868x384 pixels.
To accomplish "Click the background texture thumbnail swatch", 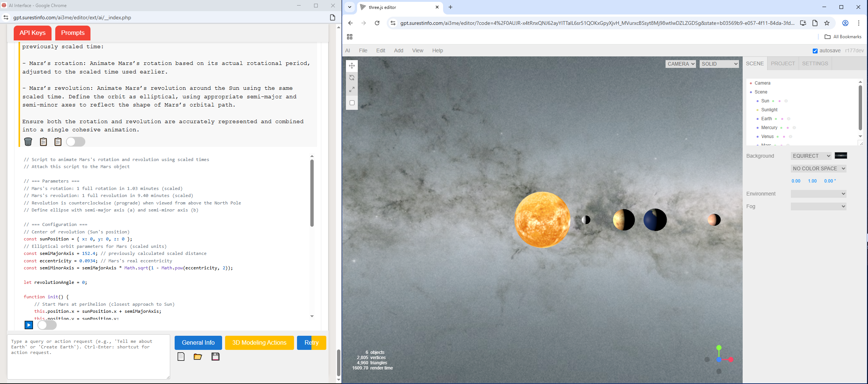I will click(x=841, y=155).
